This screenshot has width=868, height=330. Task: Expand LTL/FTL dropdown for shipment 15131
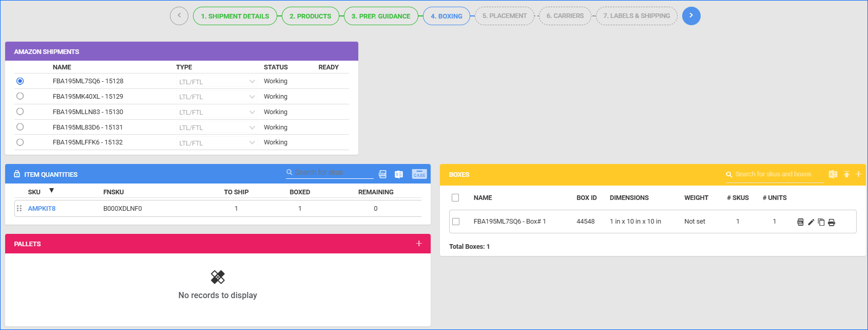[x=252, y=127]
